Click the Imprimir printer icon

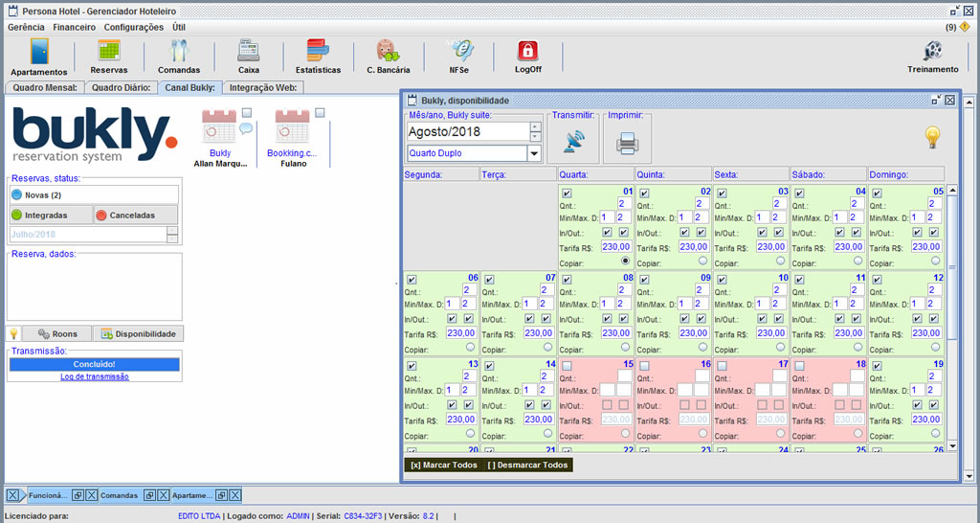coord(627,144)
